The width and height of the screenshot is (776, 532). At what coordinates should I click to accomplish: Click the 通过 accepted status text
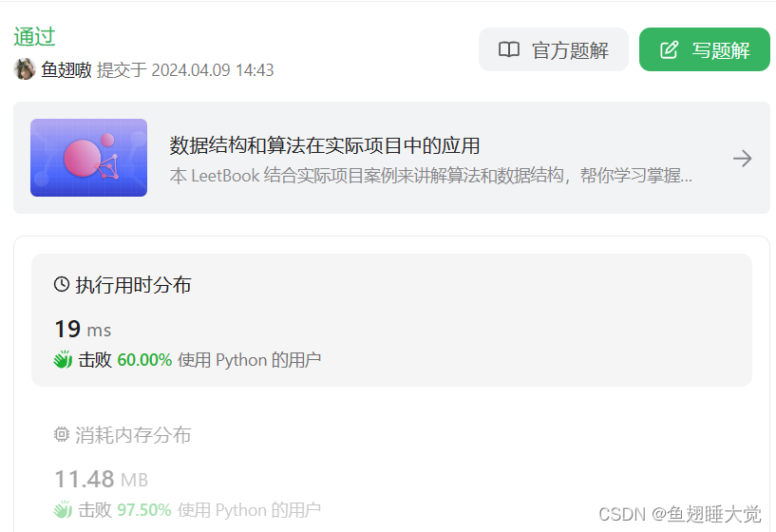coord(34,37)
